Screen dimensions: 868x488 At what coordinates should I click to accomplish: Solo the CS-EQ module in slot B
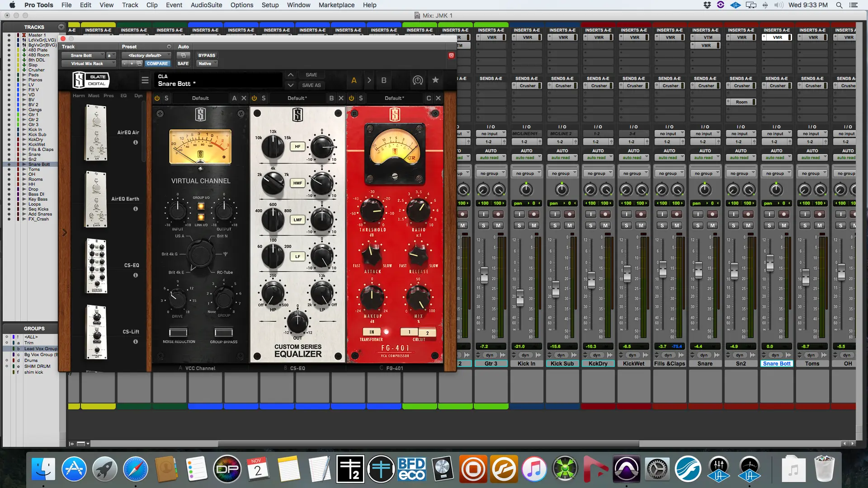pyautogui.click(x=264, y=98)
